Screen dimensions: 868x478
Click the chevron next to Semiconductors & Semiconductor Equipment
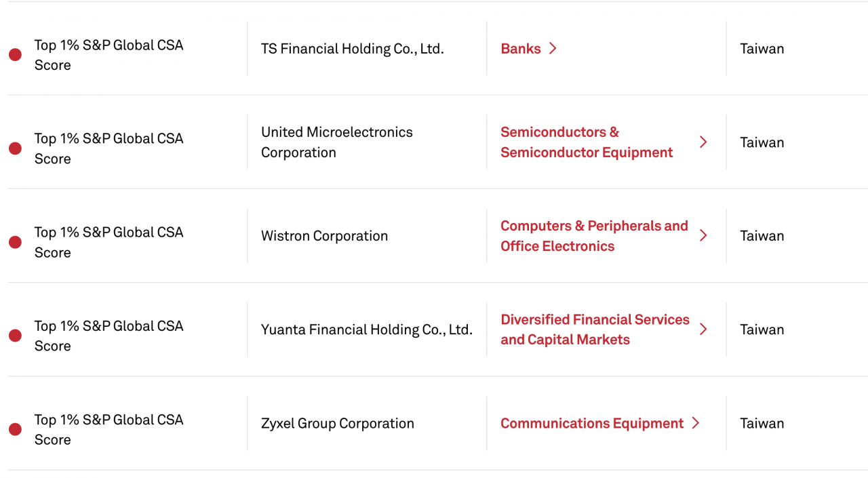[x=703, y=142]
